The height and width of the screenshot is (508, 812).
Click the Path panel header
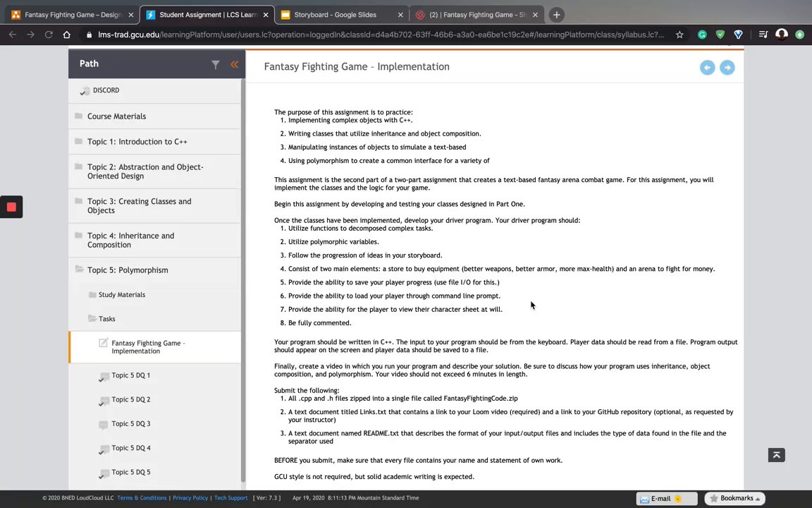[x=157, y=64]
